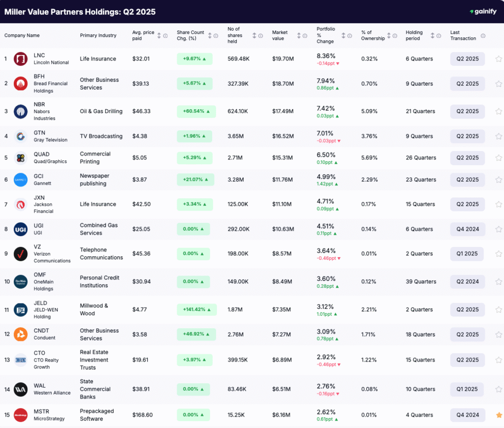The height and width of the screenshot is (428, 504).
Task: Star the NBR row as favorite
Action: pyautogui.click(x=499, y=111)
